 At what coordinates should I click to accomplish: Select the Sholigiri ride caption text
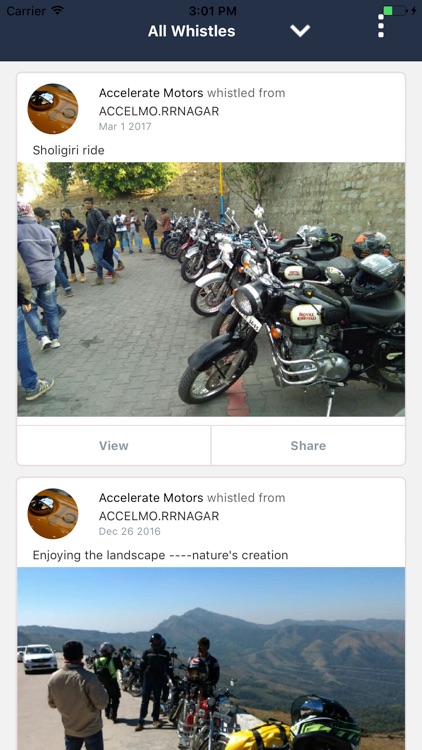68,151
